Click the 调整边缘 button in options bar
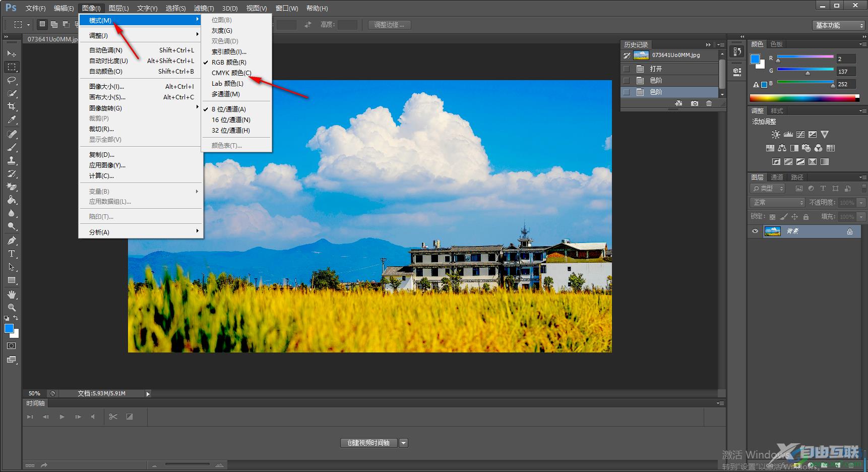The width and height of the screenshot is (868, 472). [389, 25]
